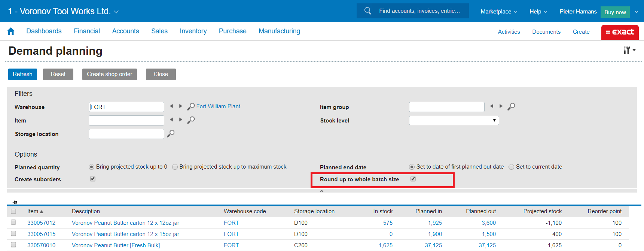Viewport: 644px width, 251px height.
Task: Click the Home icon in navigation bar
Action: pos(11,31)
